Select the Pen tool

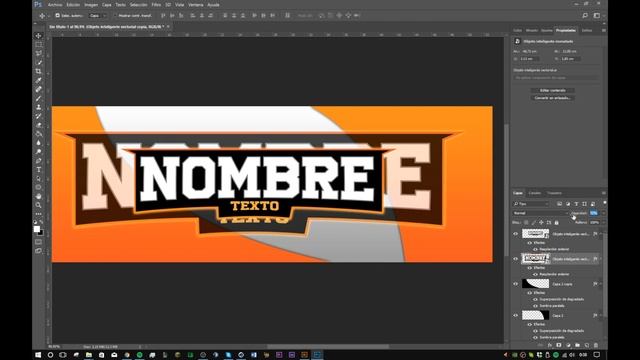pos(39,161)
